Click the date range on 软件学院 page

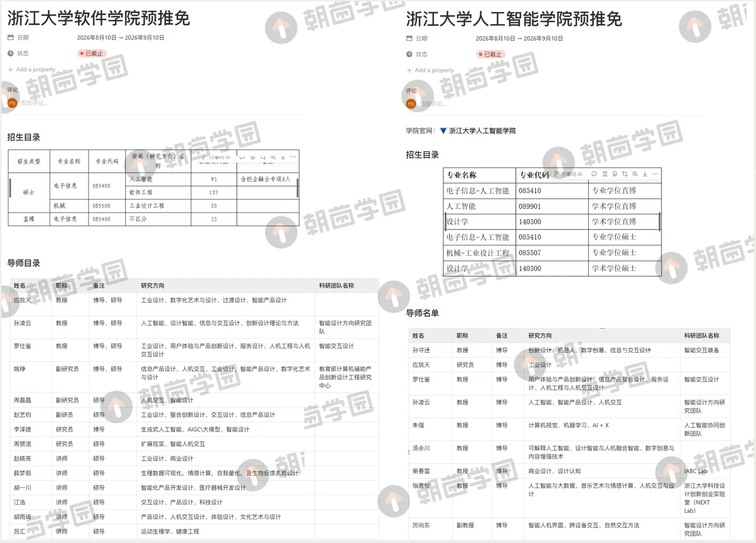(x=120, y=38)
